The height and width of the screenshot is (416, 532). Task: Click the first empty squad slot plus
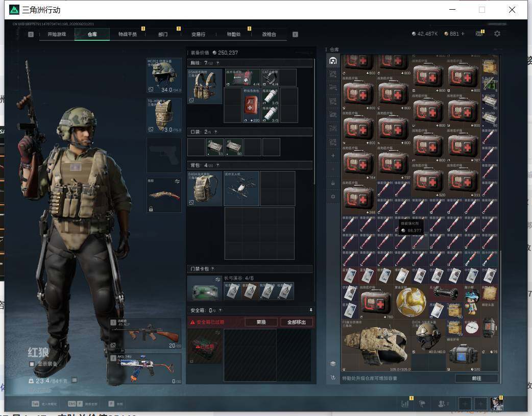465,403
